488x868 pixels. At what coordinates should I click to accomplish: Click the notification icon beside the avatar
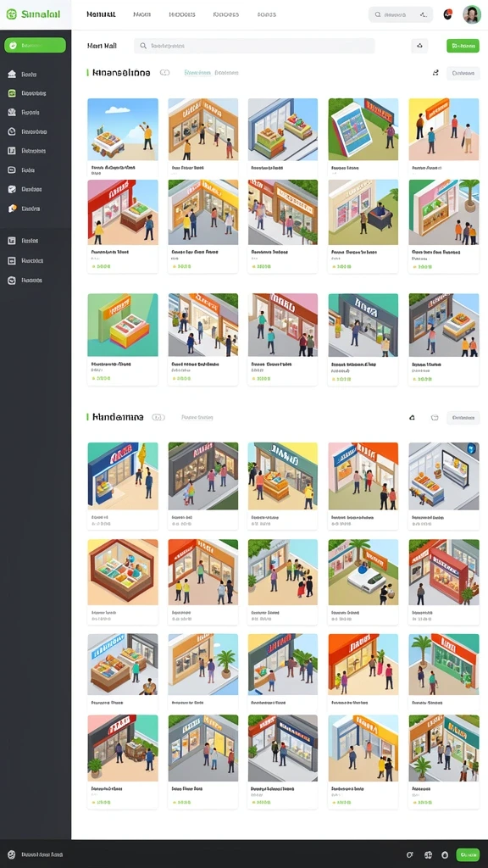pos(447,14)
